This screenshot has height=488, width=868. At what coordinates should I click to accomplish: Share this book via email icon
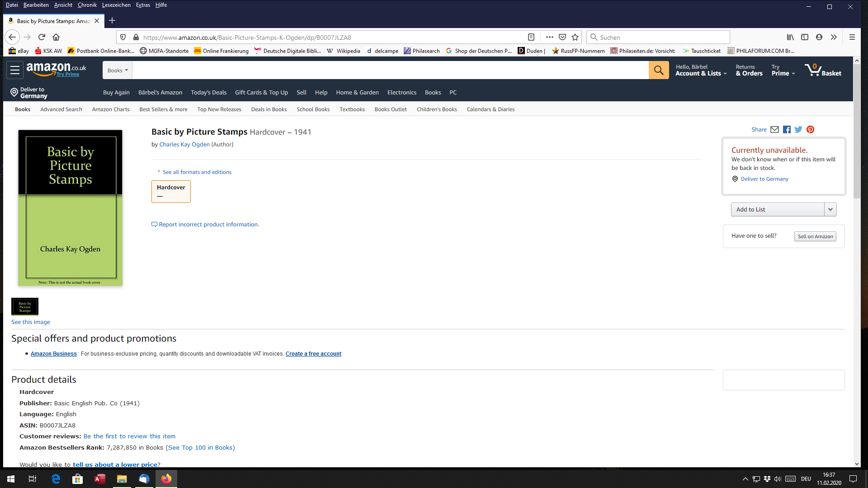pos(774,130)
